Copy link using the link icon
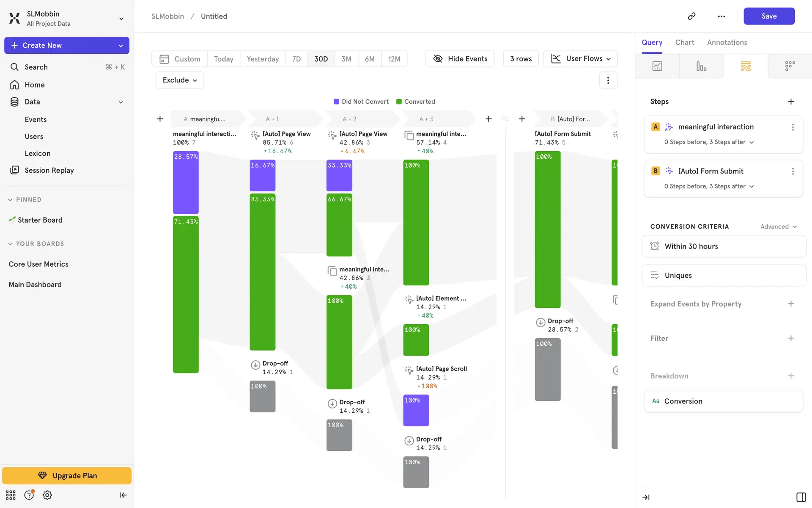The height and width of the screenshot is (508, 812). pos(691,16)
